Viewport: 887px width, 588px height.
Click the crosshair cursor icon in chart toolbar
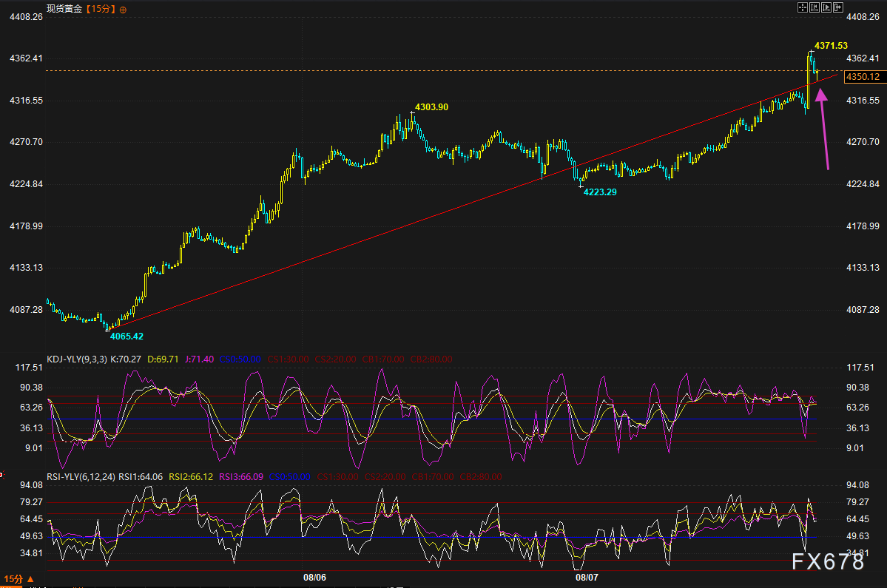click(802, 7)
